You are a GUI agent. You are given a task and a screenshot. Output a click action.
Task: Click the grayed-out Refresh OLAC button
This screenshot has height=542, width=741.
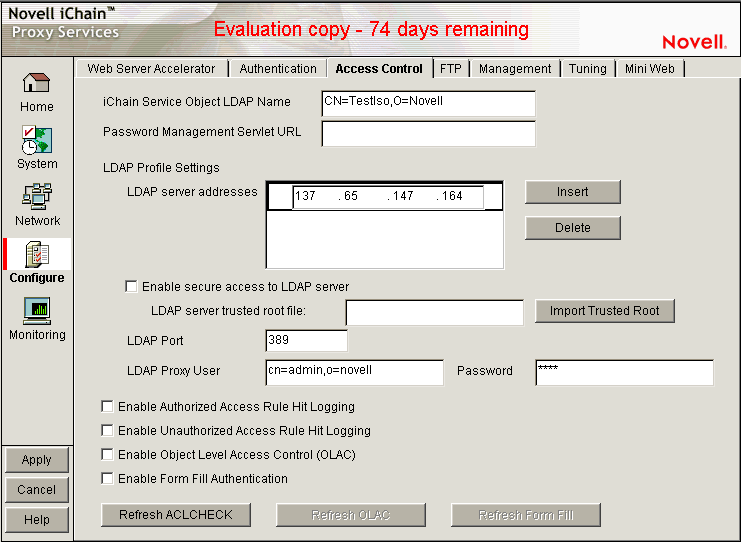tap(351, 515)
